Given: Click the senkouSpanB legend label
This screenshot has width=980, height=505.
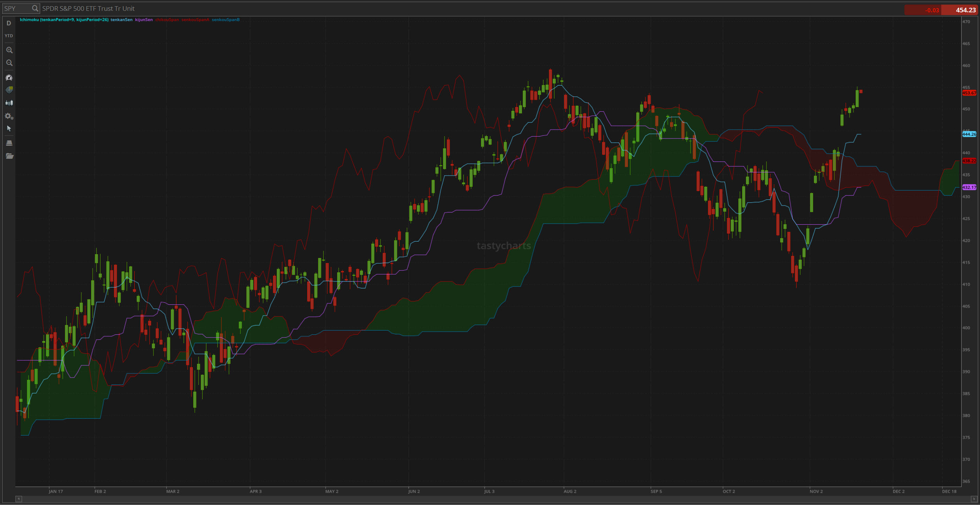Looking at the screenshot, I should [225, 20].
